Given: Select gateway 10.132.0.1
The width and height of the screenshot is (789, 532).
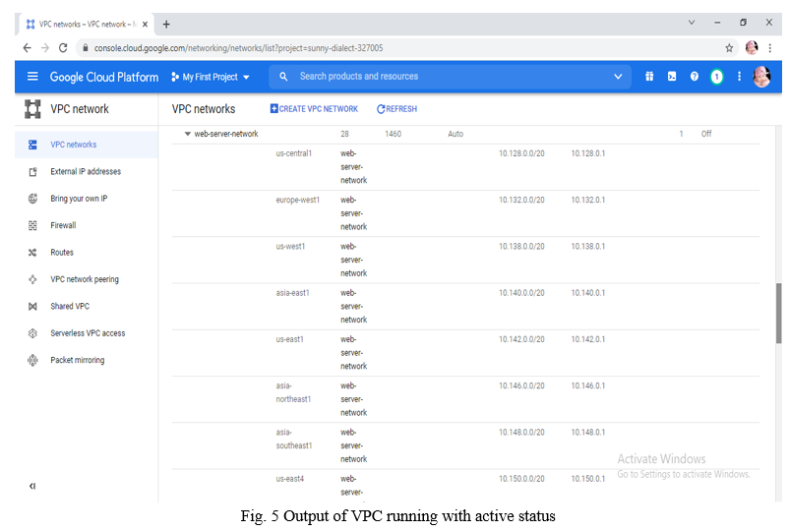Looking at the screenshot, I should tap(587, 201).
